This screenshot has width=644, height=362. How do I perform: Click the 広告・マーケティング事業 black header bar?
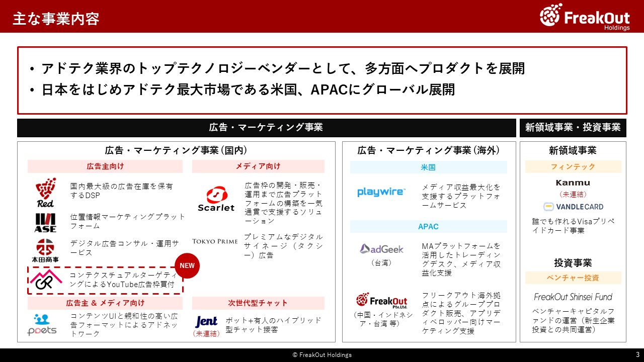(x=266, y=128)
